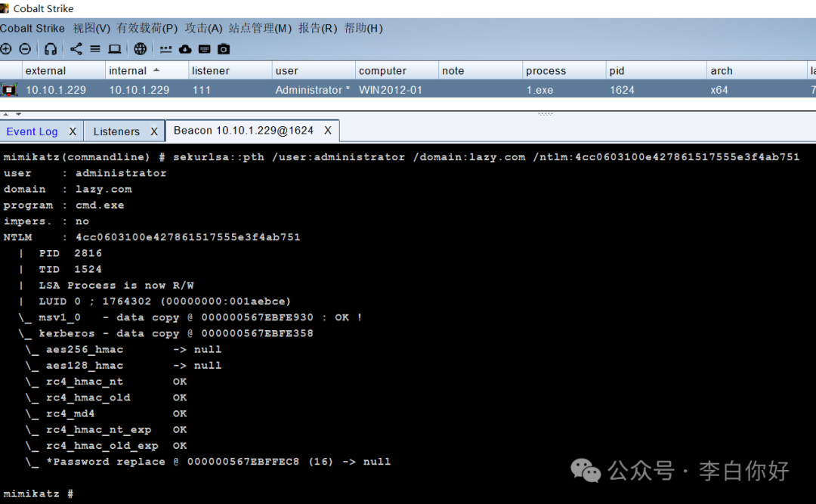Open the Cobalt Strike menu
The height and width of the screenshot is (504, 816).
(32, 28)
